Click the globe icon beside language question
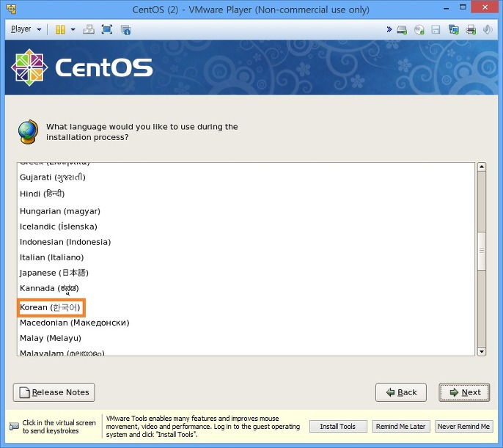 pos(28,132)
